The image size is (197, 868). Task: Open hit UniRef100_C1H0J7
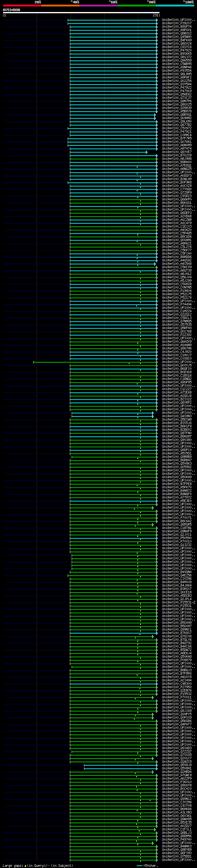point(176,355)
